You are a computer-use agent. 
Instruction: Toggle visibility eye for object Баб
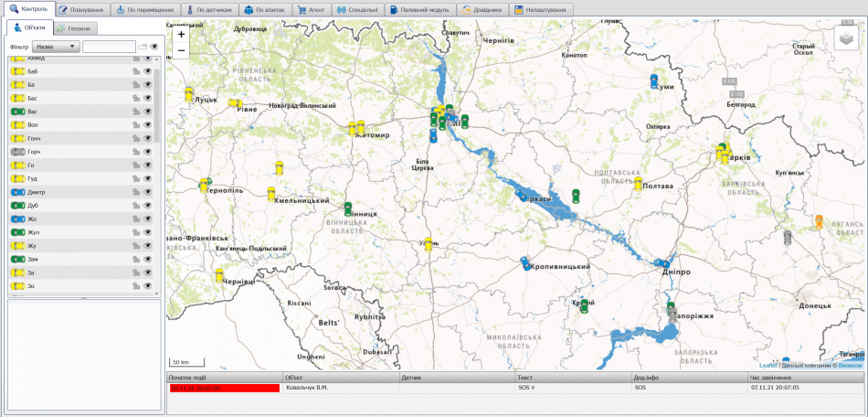(x=147, y=71)
